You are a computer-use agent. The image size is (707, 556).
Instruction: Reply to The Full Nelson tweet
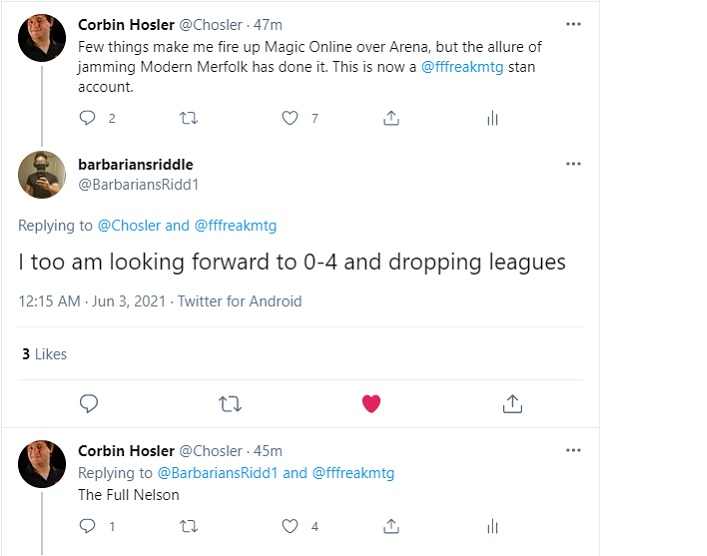point(86,526)
